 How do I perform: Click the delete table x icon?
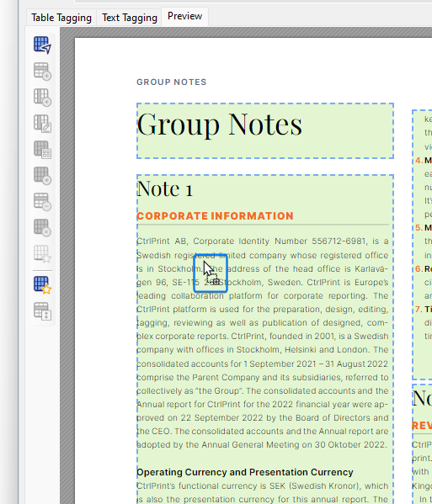(42, 227)
